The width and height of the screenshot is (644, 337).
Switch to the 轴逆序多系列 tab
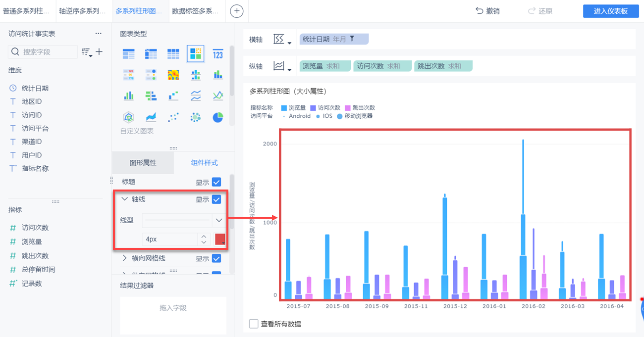pyautogui.click(x=82, y=11)
